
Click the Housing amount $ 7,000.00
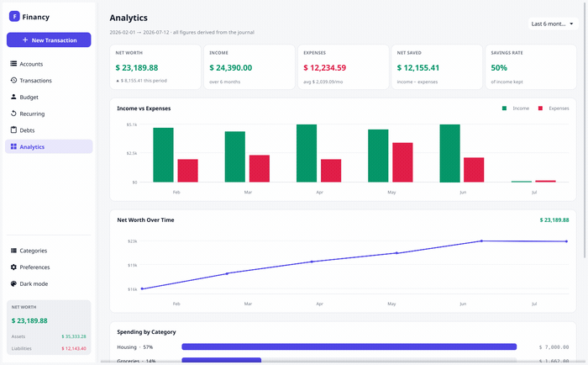coord(554,347)
